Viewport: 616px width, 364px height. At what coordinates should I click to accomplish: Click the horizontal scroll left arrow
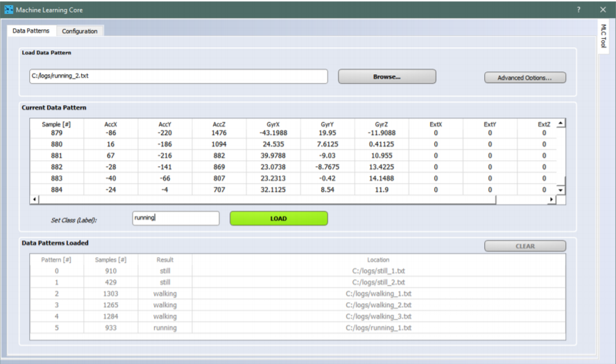pos(35,200)
